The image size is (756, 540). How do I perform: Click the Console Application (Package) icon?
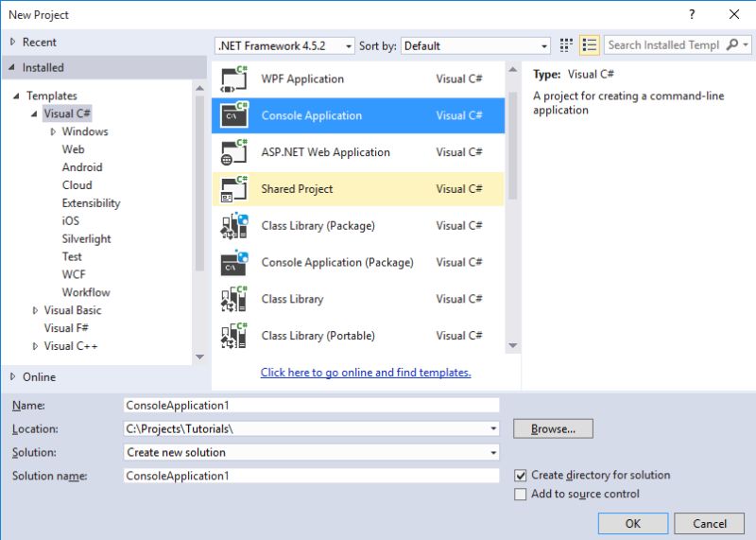(234, 263)
